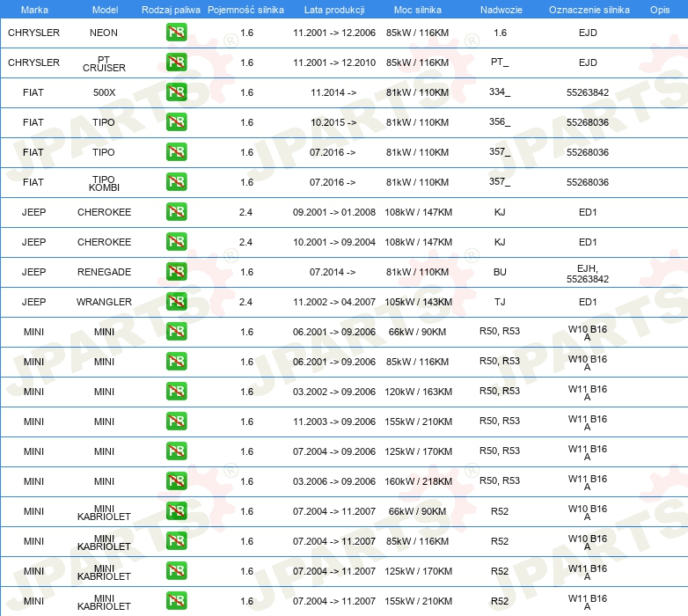This screenshot has height=616, width=688.
Task: Click the Nadwozie column header
Action: click(501, 10)
